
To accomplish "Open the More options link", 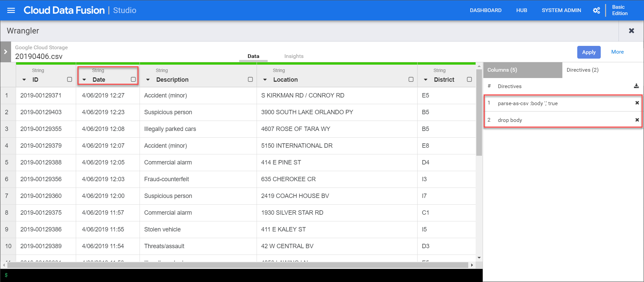I will click(617, 52).
